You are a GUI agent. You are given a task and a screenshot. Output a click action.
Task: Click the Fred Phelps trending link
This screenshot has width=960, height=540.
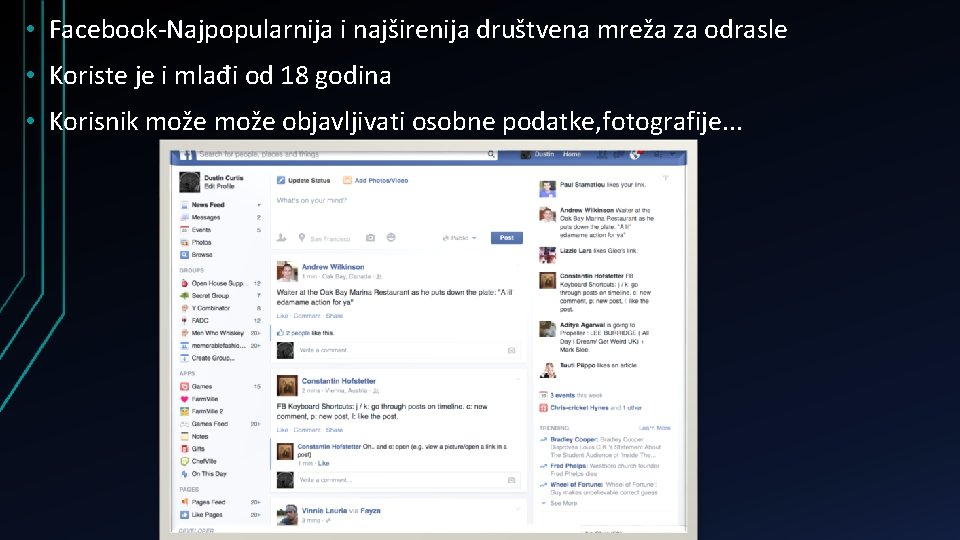[x=569, y=466]
